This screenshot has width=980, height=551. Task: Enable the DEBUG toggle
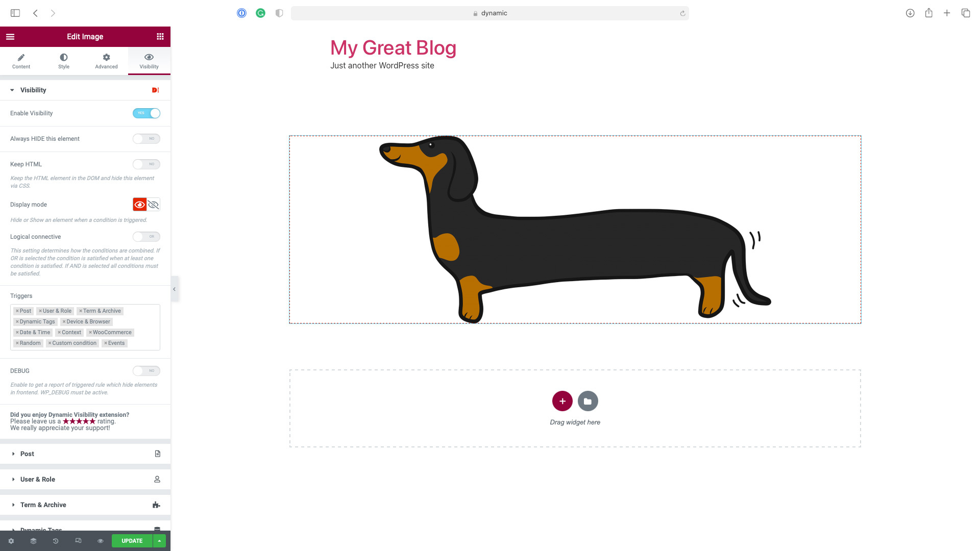pyautogui.click(x=146, y=371)
